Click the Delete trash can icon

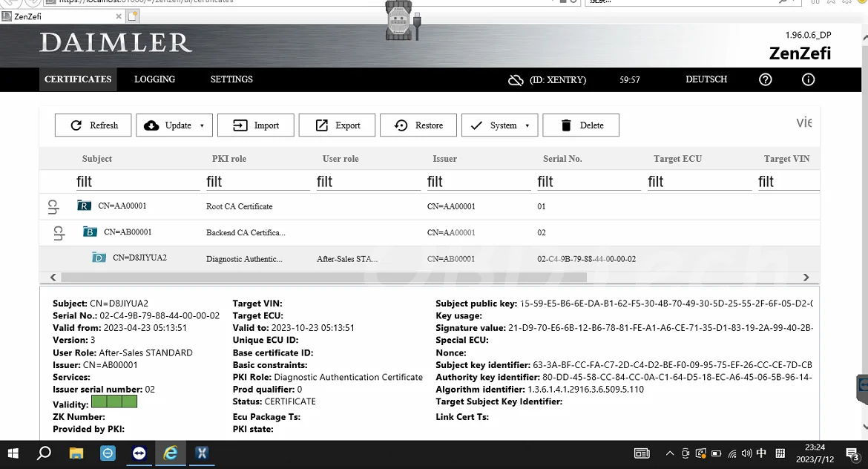(566, 125)
